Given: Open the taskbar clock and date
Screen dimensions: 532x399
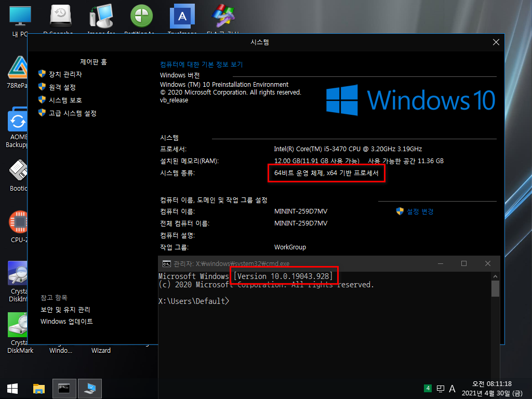Looking at the screenshot, I should (492, 389).
